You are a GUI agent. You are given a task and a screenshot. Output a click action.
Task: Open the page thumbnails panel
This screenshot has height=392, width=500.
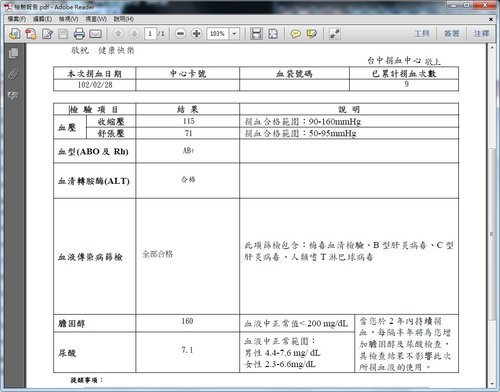(13, 53)
